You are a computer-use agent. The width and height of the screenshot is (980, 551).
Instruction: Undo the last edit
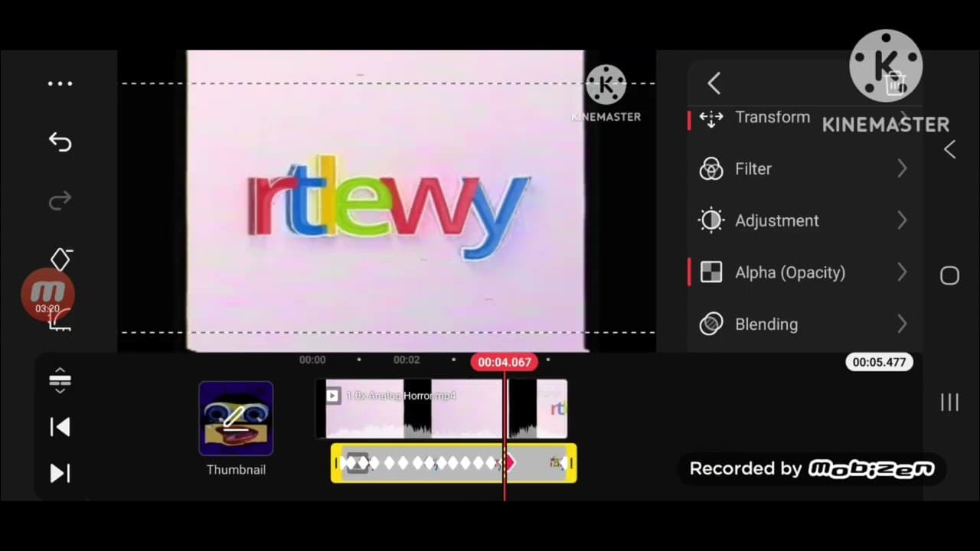[60, 142]
